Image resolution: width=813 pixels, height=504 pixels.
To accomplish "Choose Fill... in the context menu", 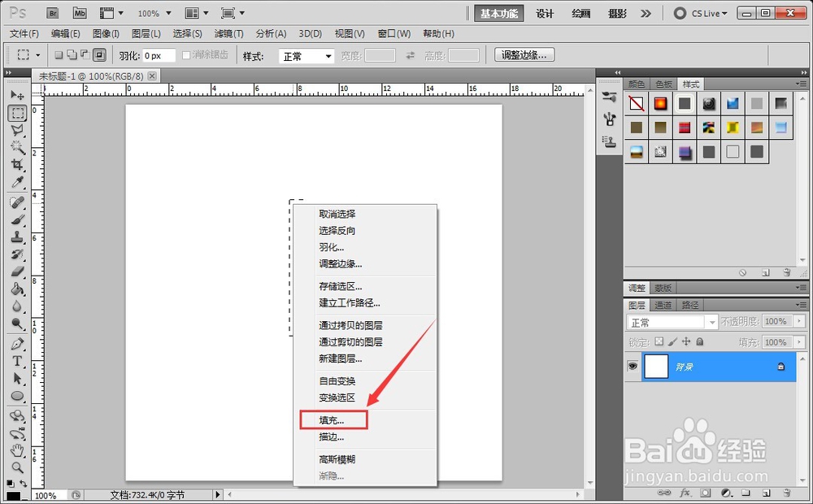I will point(332,420).
